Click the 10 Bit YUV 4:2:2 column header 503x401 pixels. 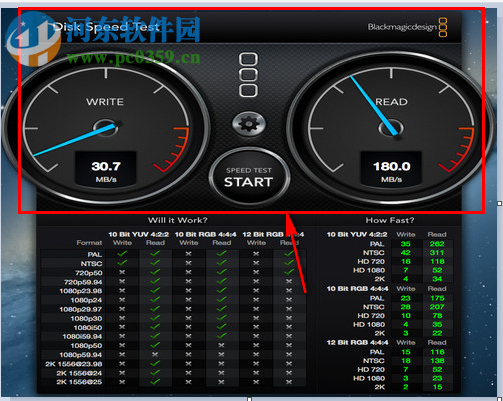click(138, 234)
